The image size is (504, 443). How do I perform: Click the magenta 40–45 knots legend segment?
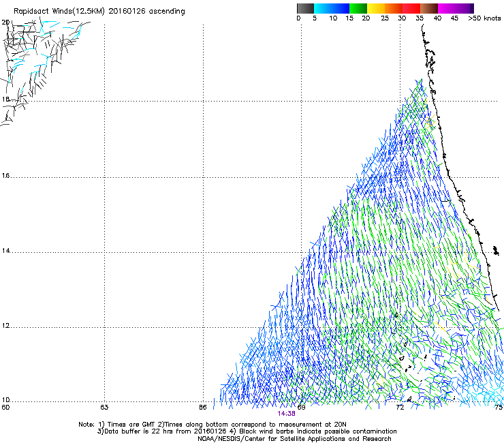(447, 8)
